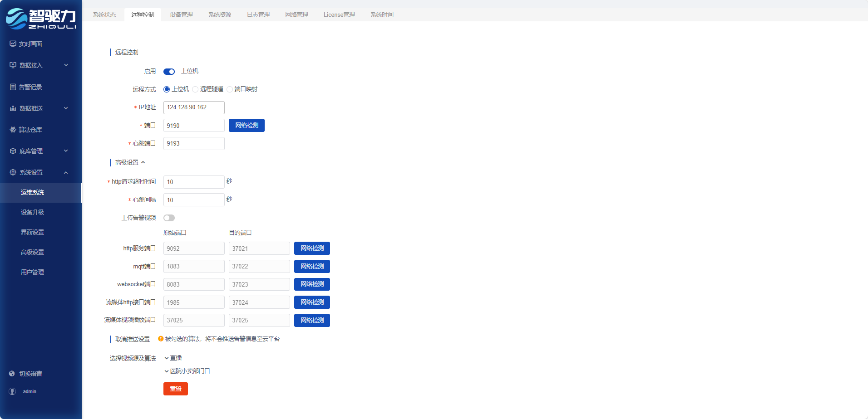
Task: Click the 底库管理 cube icon
Action: coord(13,151)
